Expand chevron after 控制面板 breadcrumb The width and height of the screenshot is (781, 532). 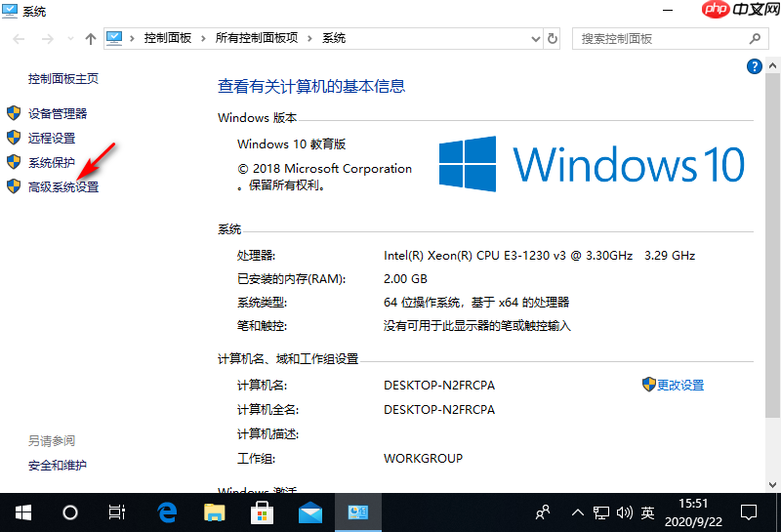pos(203,38)
